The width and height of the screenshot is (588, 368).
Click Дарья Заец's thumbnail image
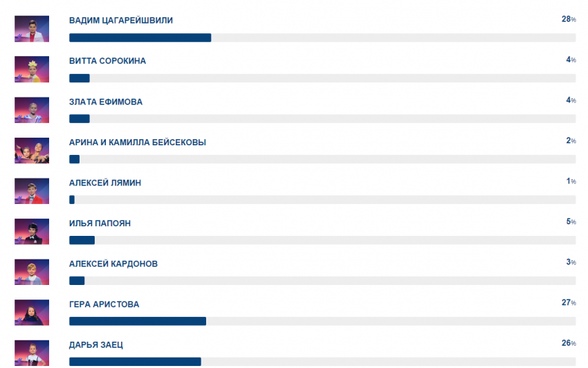[x=32, y=353]
